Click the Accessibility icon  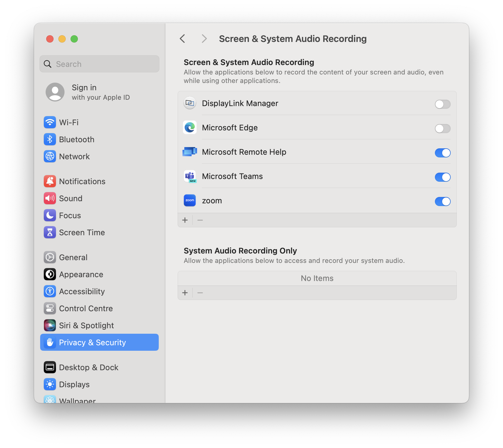pos(50,291)
